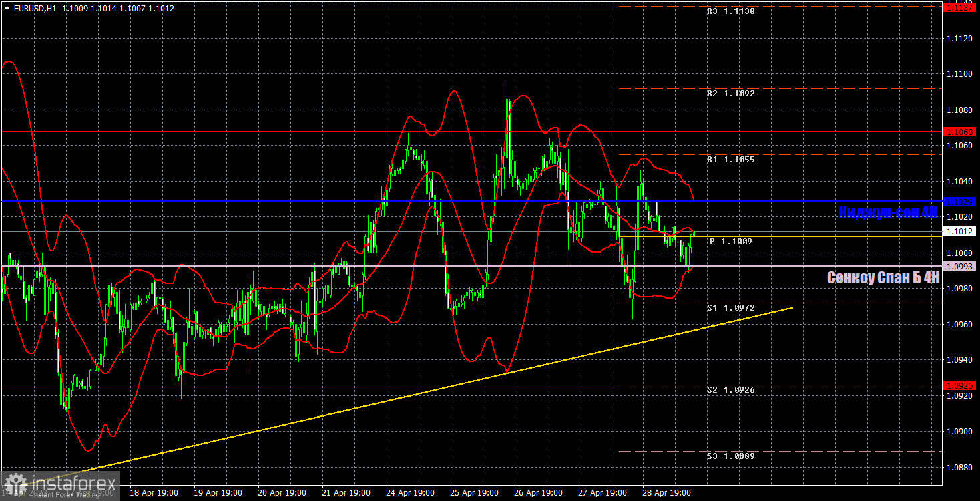Click the 26 Apr 19:00 time label
This screenshot has width=980, height=501.
tap(539, 493)
